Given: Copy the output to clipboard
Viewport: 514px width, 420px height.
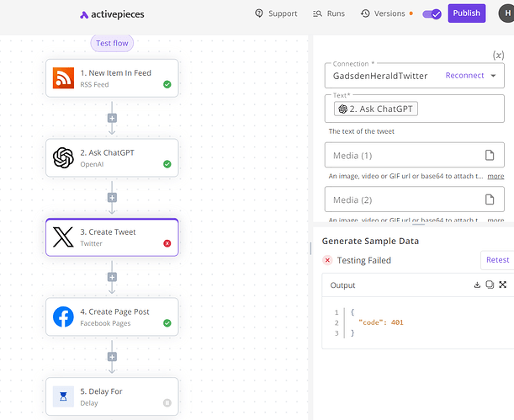Looking at the screenshot, I should [x=490, y=284].
